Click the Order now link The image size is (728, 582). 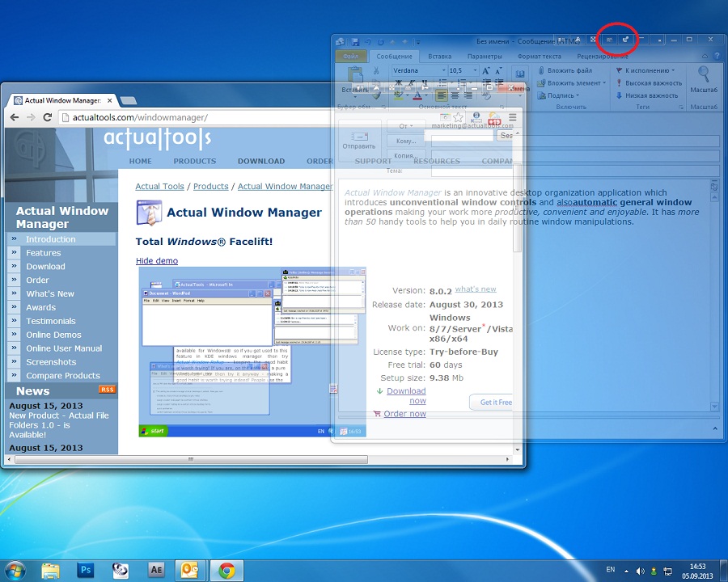[405, 414]
